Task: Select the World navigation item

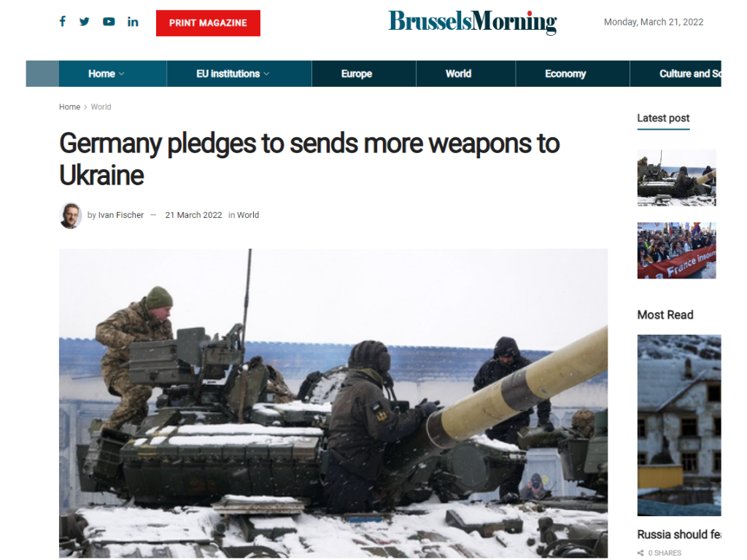Action: point(458,74)
